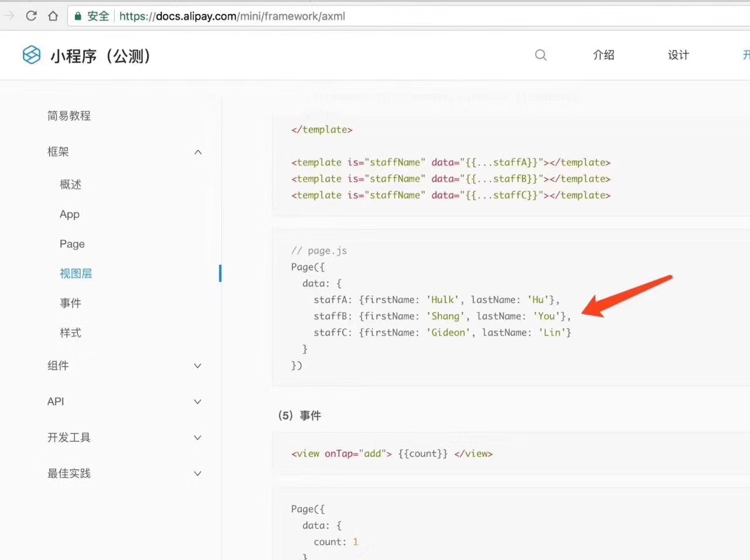
Task: Open the 样式 sidebar item
Action: [70, 333]
